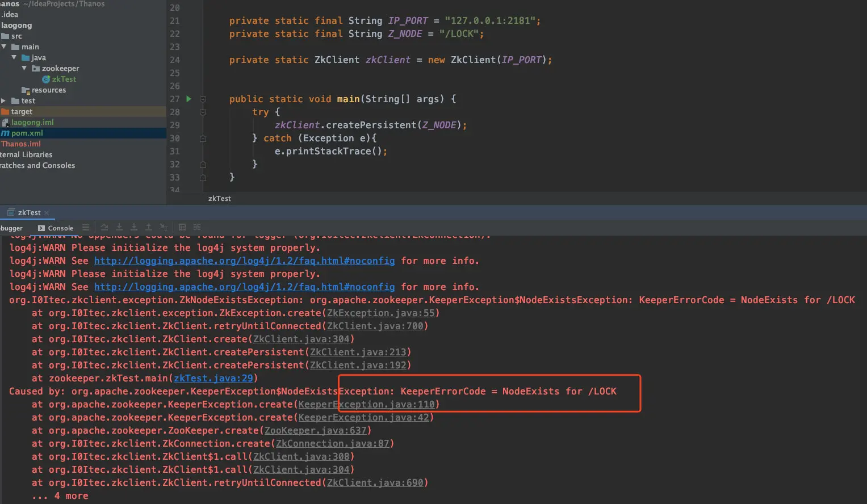Click the Step Into debugger icon
Image resolution: width=867 pixels, height=504 pixels.
pyautogui.click(x=119, y=228)
